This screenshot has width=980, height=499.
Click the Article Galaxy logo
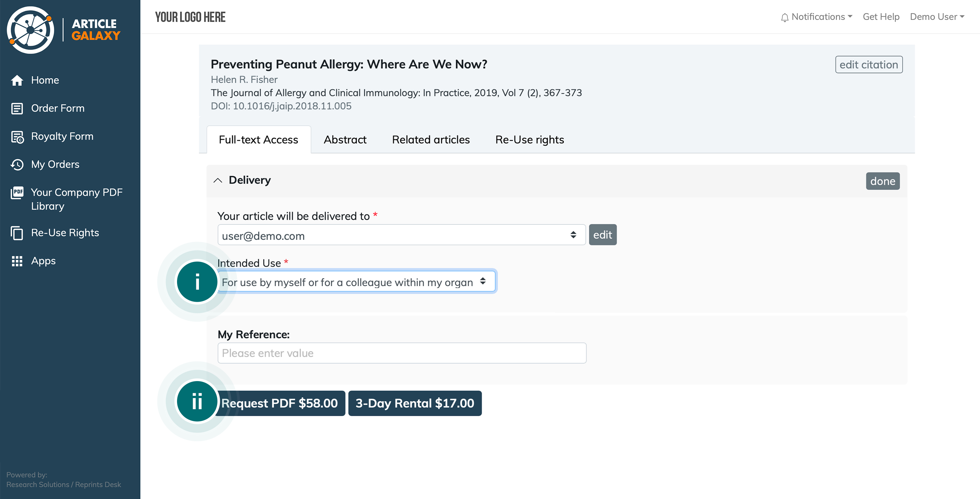pyautogui.click(x=63, y=30)
